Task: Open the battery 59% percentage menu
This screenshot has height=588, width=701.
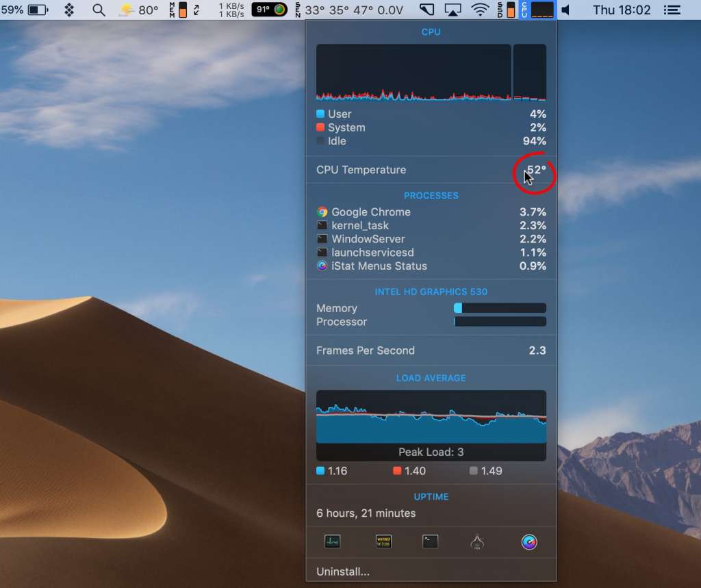Action: 24,10
